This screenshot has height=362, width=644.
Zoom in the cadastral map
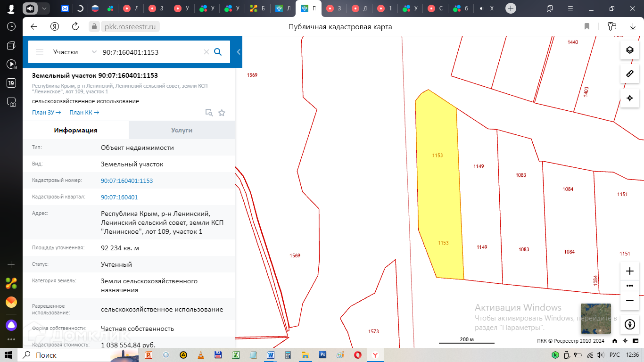click(x=629, y=271)
